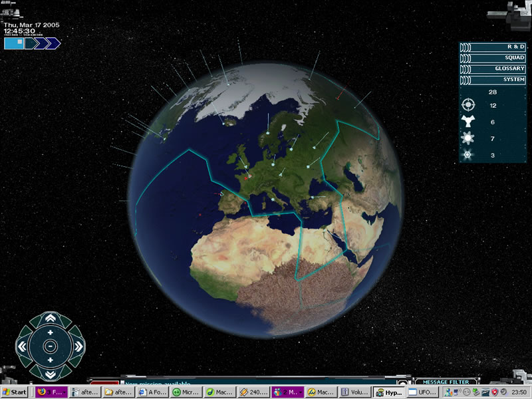The image size is (532, 399).
Task: Click the base icon showing count 6
Action: [469, 122]
